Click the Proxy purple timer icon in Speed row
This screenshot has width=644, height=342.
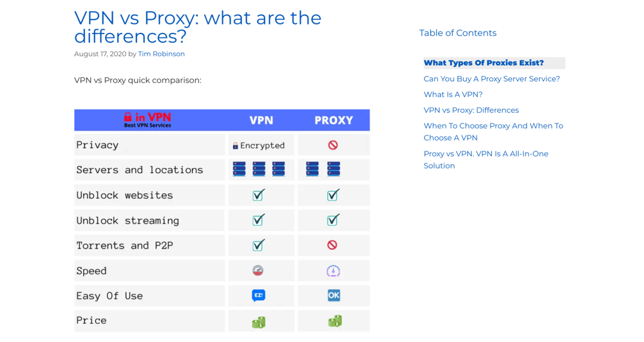(333, 271)
